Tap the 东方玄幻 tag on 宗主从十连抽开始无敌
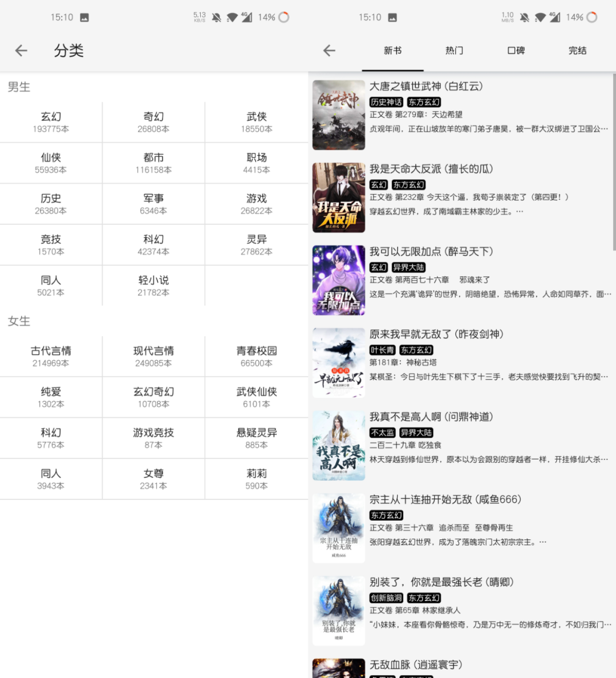Image resolution: width=616 pixels, height=678 pixels. tap(387, 515)
